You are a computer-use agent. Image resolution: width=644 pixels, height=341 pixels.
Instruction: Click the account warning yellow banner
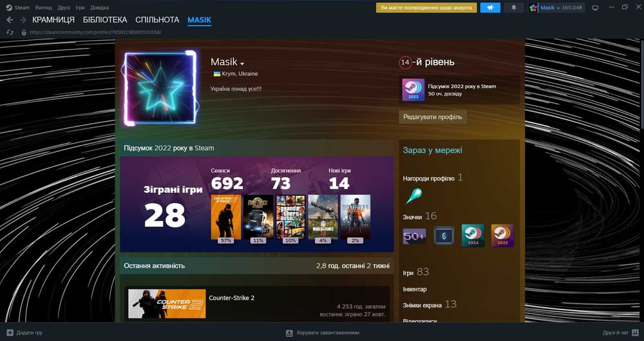pyautogui.click(x=426, y=7)
